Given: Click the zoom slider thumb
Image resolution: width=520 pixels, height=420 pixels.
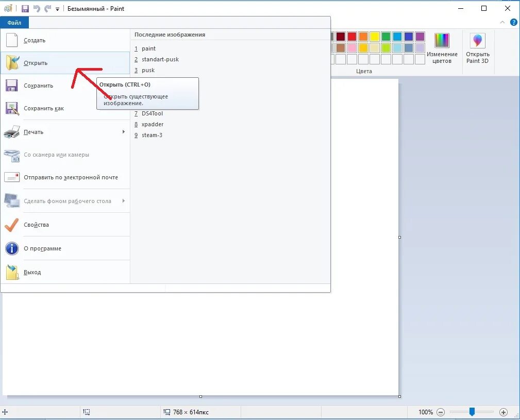Looking at the screenshot, I should 472,412.
